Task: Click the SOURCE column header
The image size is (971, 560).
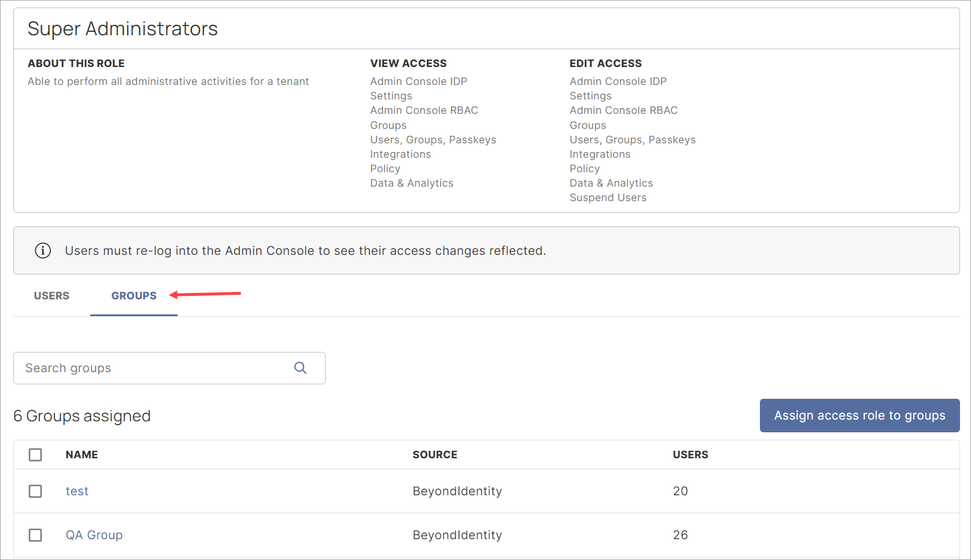Action: point(435,455)
